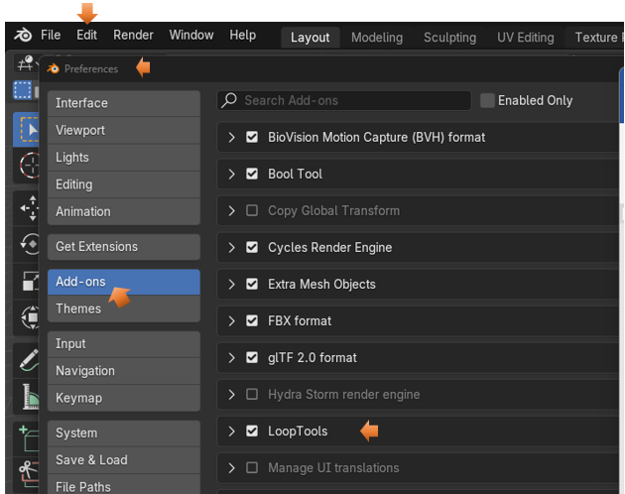Toggle the Enabled Only checkbox
The width and height of the screenshot is (625, 494).
point(488,100)
